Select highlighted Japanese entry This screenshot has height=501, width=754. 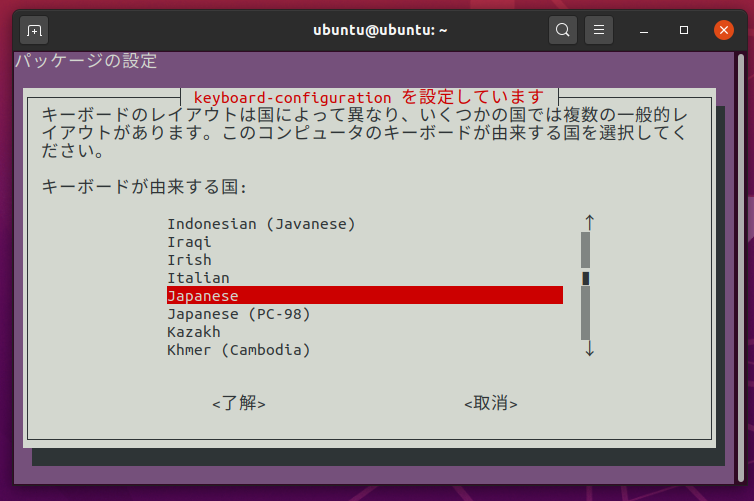tap(364, 296)
